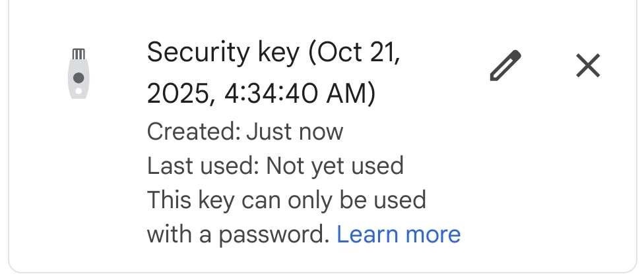Image resolution: width=644 pixels, height=276 pixels.
Task: Click the "Oct 21," date text
Action: [x=356, y=52]
